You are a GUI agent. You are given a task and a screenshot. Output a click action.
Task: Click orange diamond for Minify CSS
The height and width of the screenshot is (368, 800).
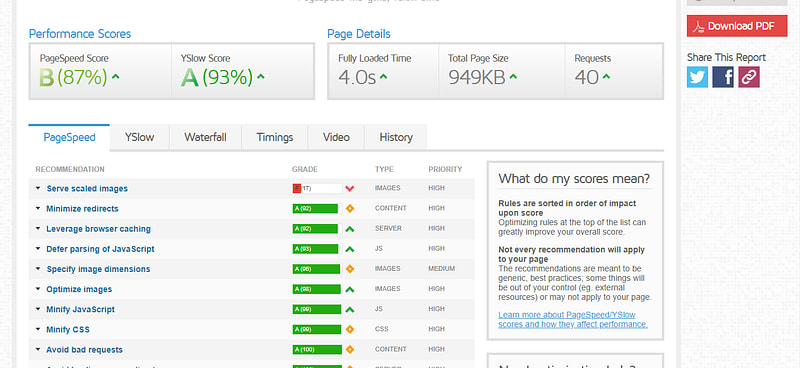349,329
